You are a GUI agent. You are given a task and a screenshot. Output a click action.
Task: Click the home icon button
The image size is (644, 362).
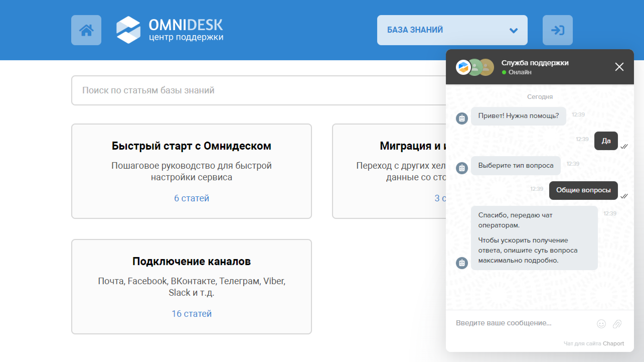coord(86,30)
